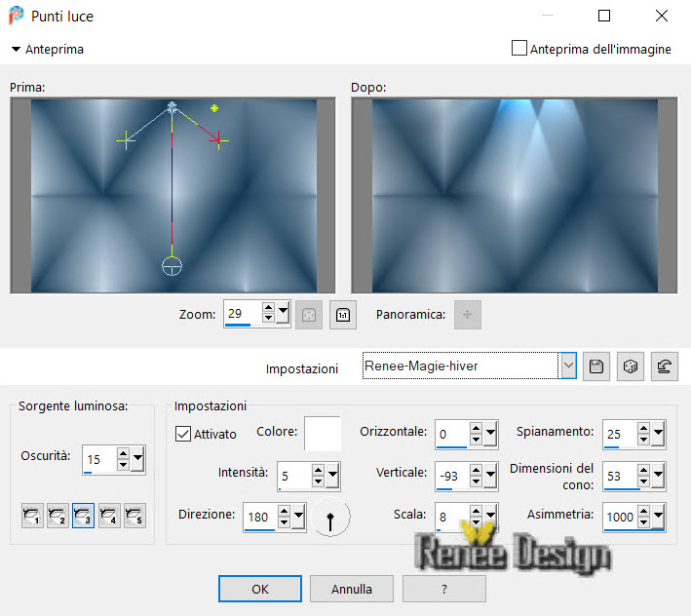Click the OK button
This screenshot has width=691, height=616.
click(260, 589)
